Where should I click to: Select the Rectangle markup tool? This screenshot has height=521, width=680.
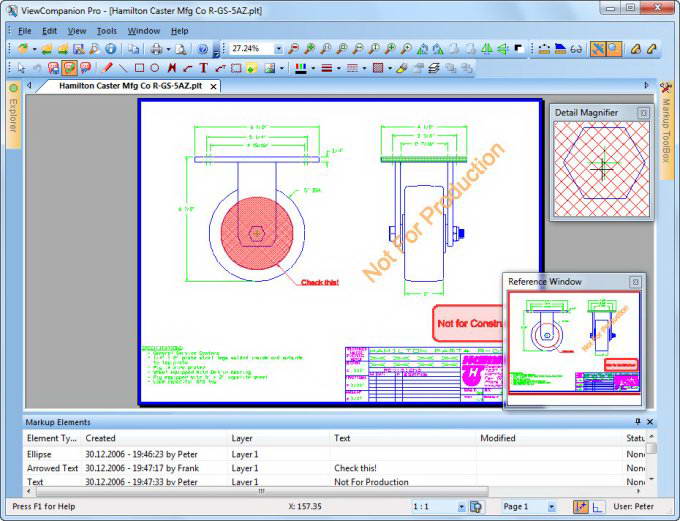pos(139,68)
